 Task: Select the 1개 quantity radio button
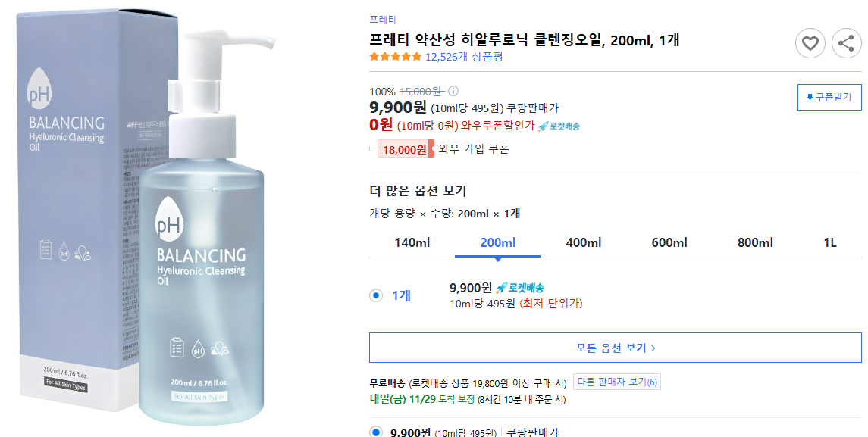click(375, 295)
